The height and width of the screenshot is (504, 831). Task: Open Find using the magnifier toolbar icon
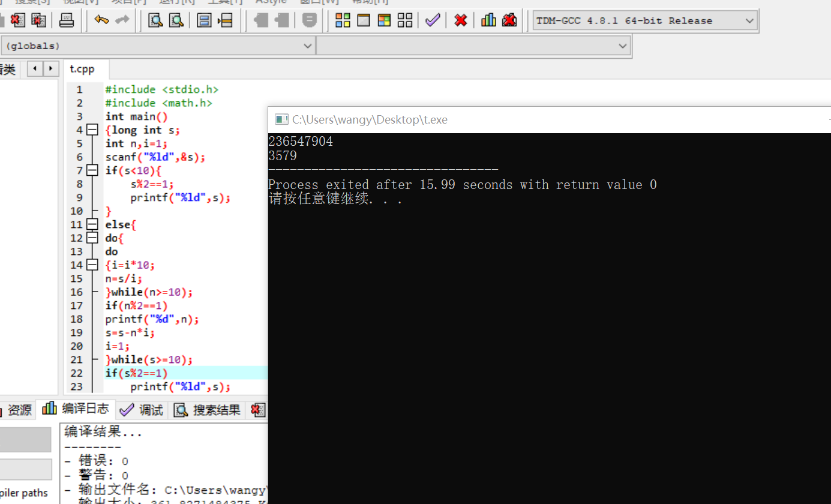coord(156,20)
